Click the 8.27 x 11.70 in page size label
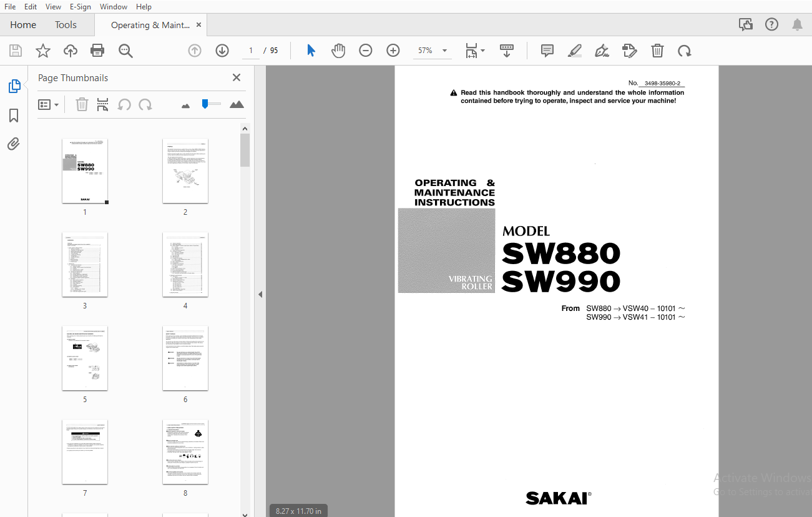The height and width of the screenshot is (517, 812). pyautogui.click(x=299, y=511)
